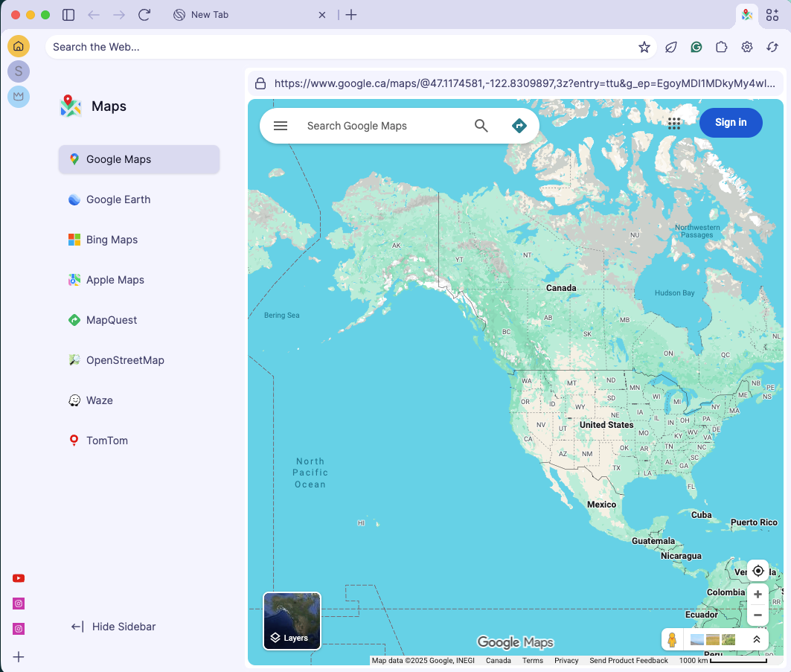Image resolution: width=791 pixels, height=672 pixels.
Task: Open the Google apps grid
Action: coord(674,124)
